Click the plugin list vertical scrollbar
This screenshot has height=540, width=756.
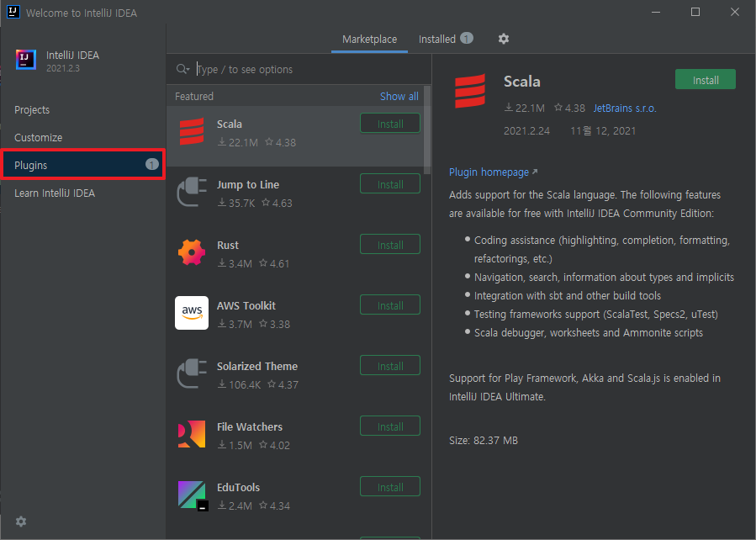427,130
